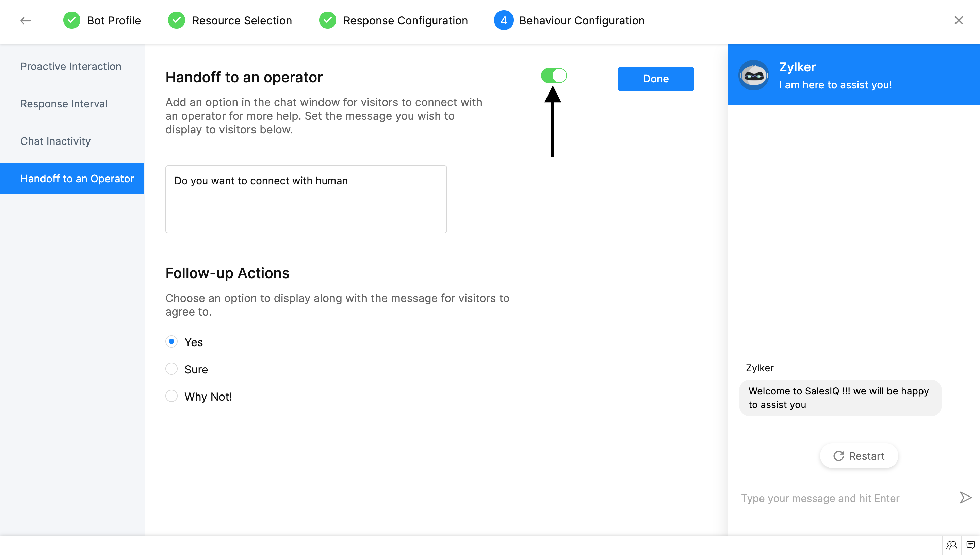980x555 pixels.
Task: Click the Done button
Action: (655, 79)
